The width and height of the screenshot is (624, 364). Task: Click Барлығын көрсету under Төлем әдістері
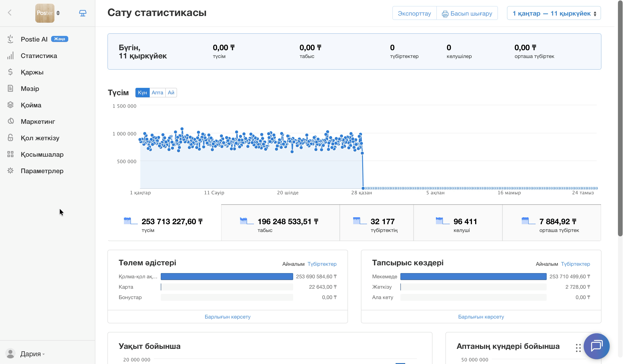coord(227,317)
